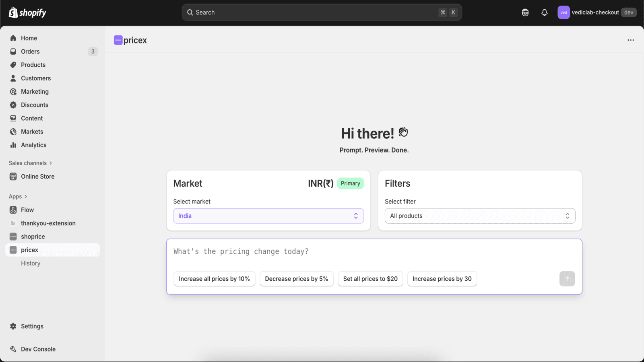Image resolution: width=644 pixels, height=362 pixels.
Task: Expand the Apps section chevron
Action: click(x=26, y=197)
